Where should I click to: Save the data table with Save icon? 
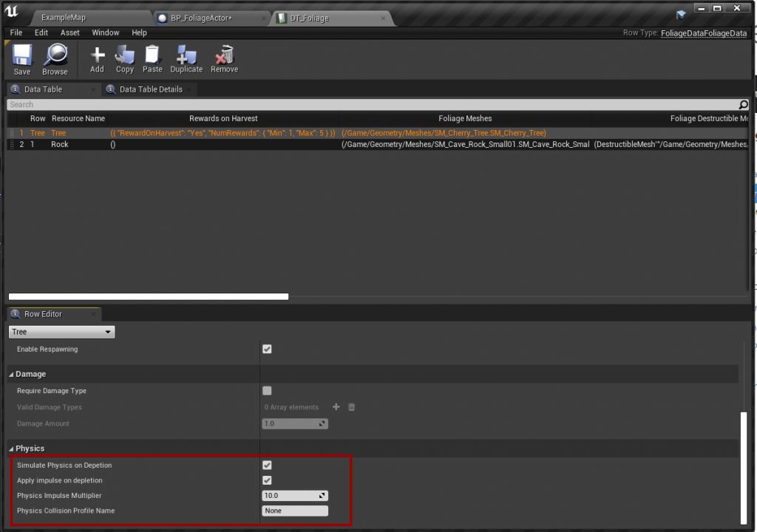coord(22,59)
